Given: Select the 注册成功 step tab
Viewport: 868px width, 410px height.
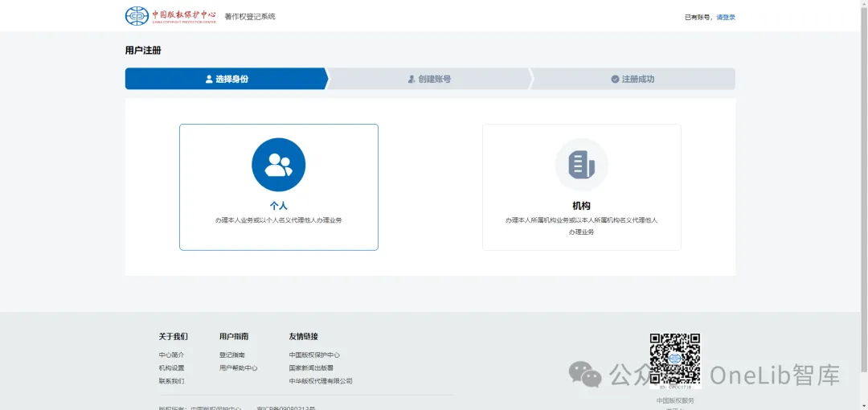Looking at the screenshot, I should pyautogui.click(x=633, y=79).
